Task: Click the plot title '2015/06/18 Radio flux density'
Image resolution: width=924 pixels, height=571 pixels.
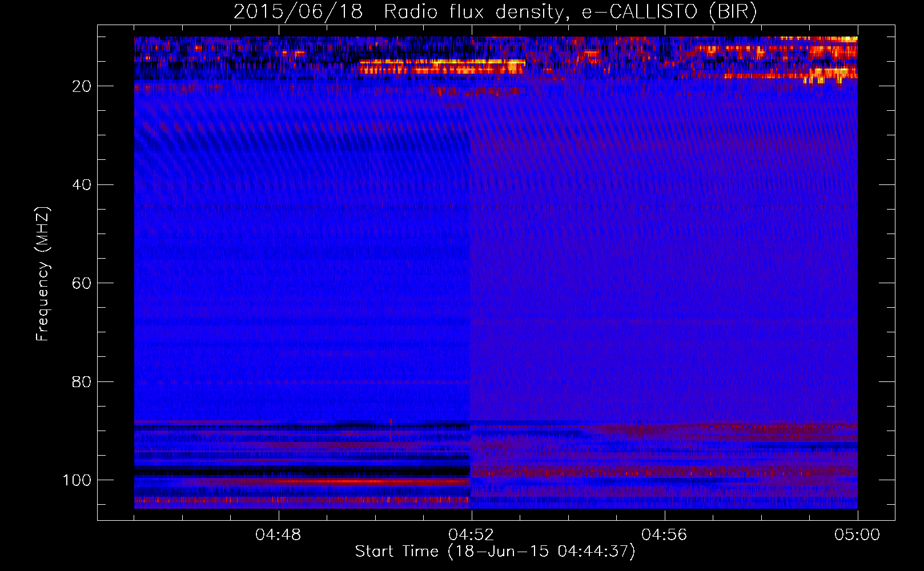Action: (495, 12)
